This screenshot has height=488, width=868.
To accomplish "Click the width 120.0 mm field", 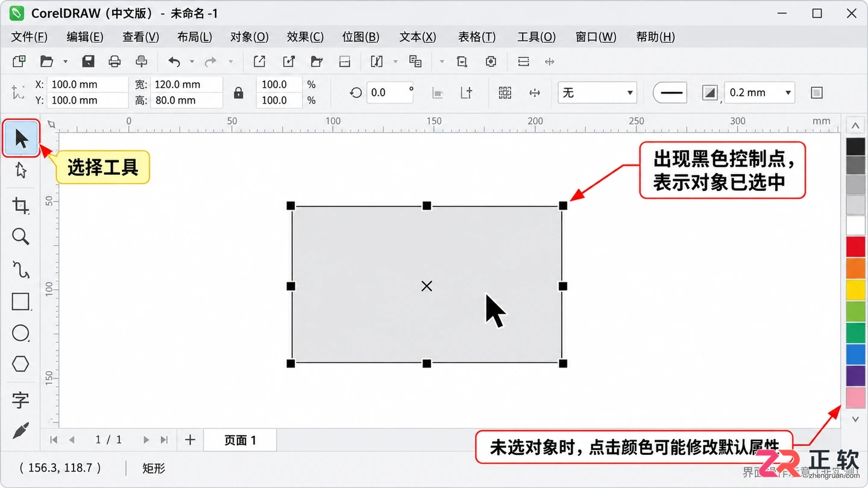I will pyautogui.click(x=186, y=84).
